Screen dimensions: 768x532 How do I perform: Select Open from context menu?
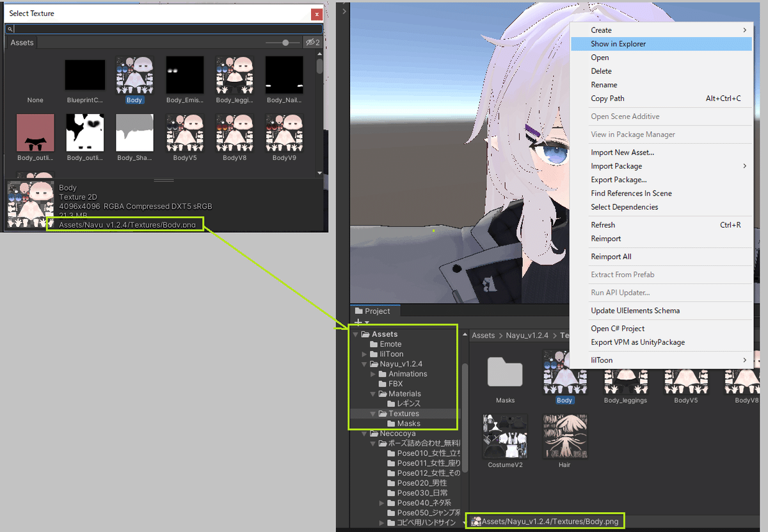click(661, 58)
